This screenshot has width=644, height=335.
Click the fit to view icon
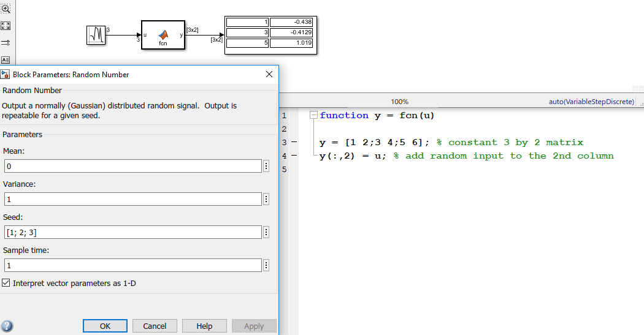pos(6,26)
